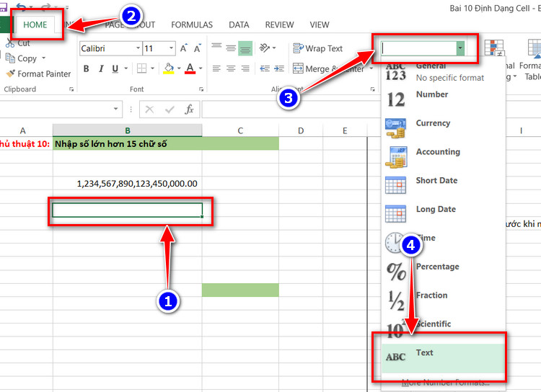Align text to the right
Image resolution: width=541 pixels, height=392 pixels.
[245, 68]
